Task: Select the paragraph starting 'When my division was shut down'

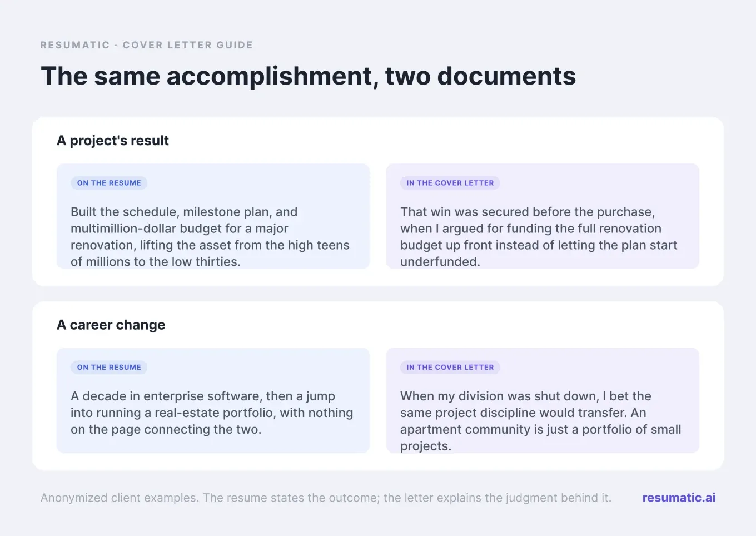Action: pyautogui.click(x=541, y=421)
